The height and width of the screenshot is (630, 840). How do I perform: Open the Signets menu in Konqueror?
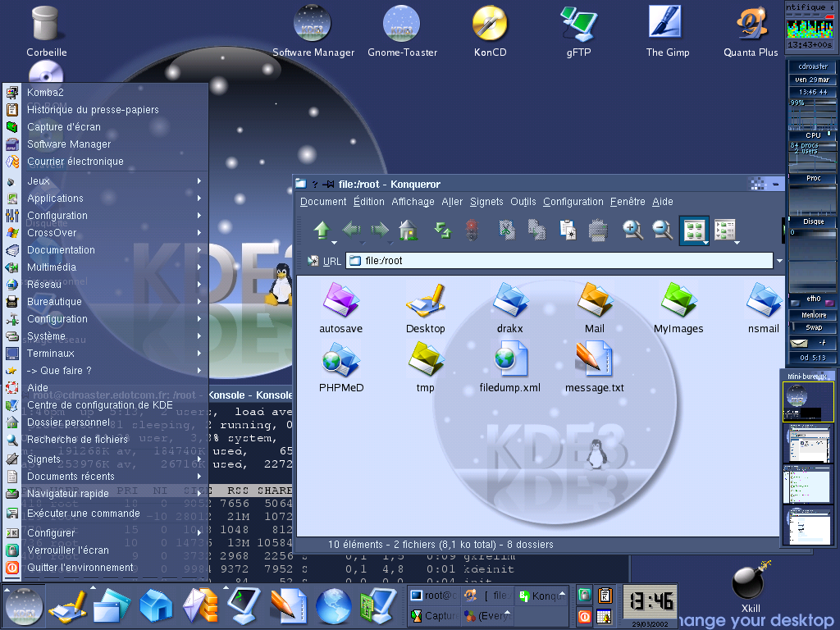(486, 202)
